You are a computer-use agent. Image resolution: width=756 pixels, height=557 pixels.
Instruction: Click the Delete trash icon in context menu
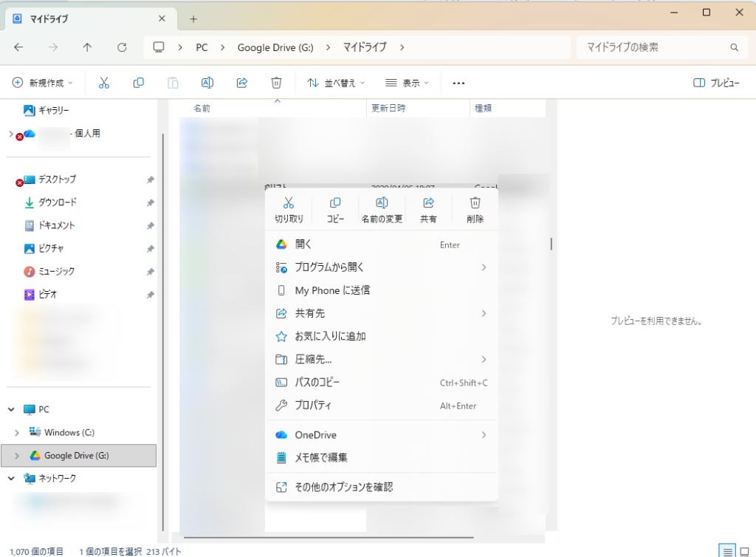pyautogui.click(x=475, y=203)
